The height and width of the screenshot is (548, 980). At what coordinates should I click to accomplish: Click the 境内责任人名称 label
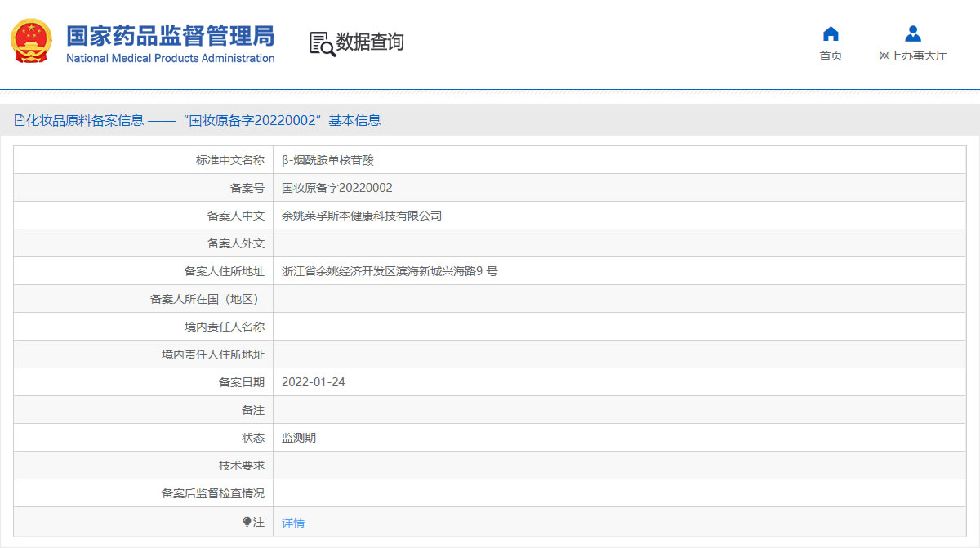(x=225, y=327)
